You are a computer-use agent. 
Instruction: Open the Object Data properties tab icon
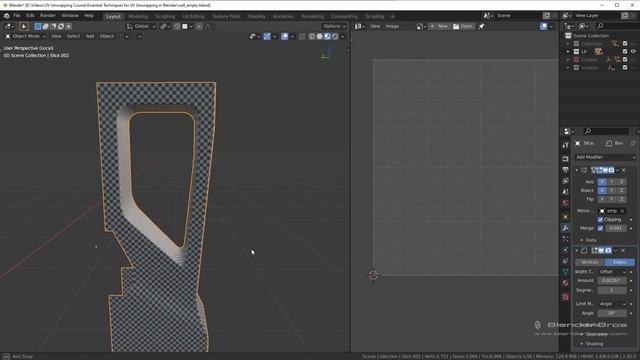click(x=565, y=272)
